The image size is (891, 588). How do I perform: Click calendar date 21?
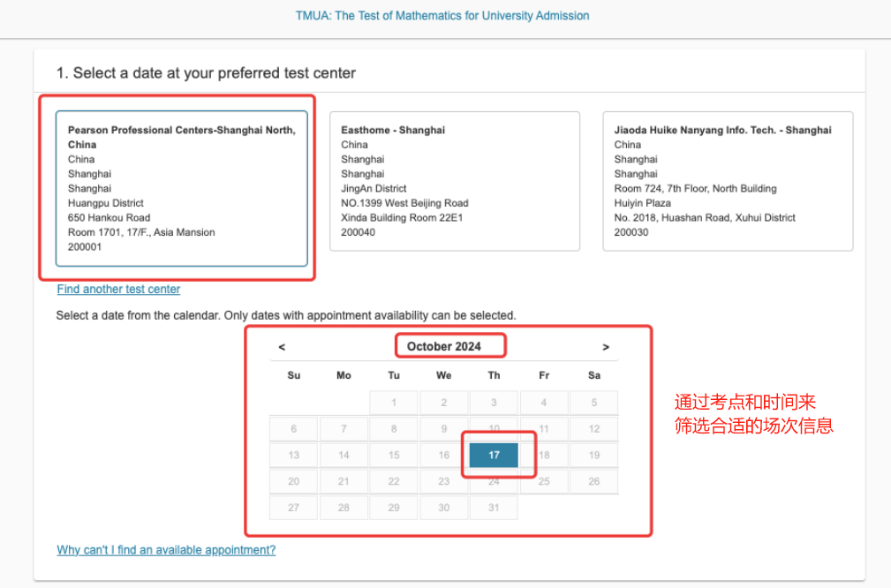coord(344,481)
